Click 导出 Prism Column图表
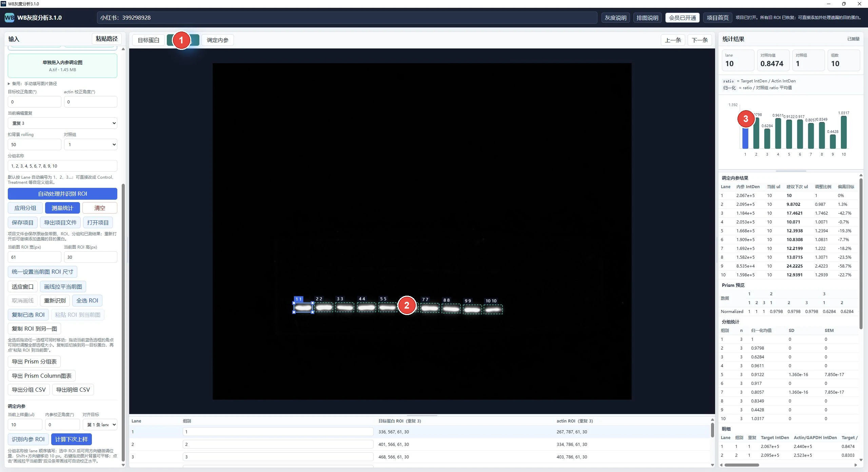Viewport: 868px width, 472px height. pos(42,376)
